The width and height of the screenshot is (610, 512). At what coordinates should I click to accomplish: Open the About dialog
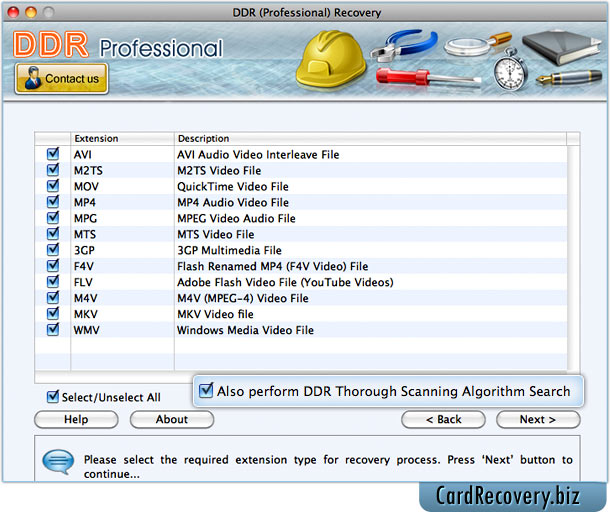click(x=172, y=419)
